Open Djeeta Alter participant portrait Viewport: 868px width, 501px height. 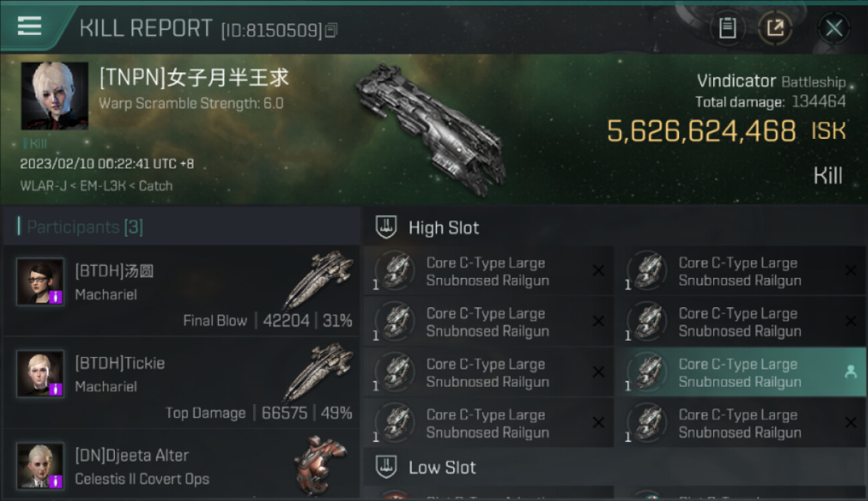coord(41,466)
